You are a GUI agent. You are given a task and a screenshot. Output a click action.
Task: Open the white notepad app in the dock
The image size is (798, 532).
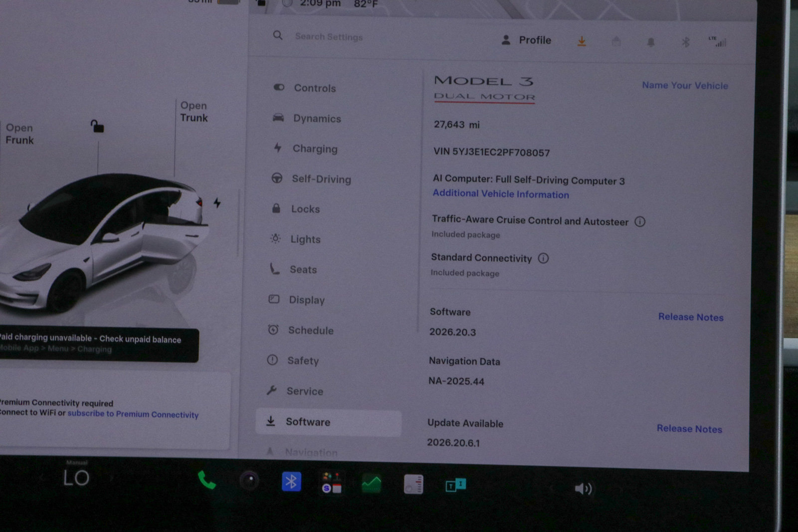[413, 484]
